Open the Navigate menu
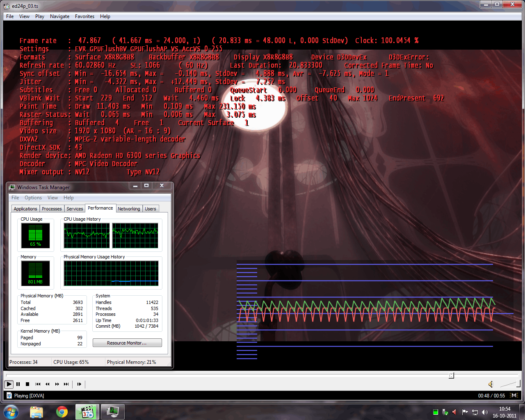Image resolution: width=525 pixels, height=420 pixels. click(59, 16)
